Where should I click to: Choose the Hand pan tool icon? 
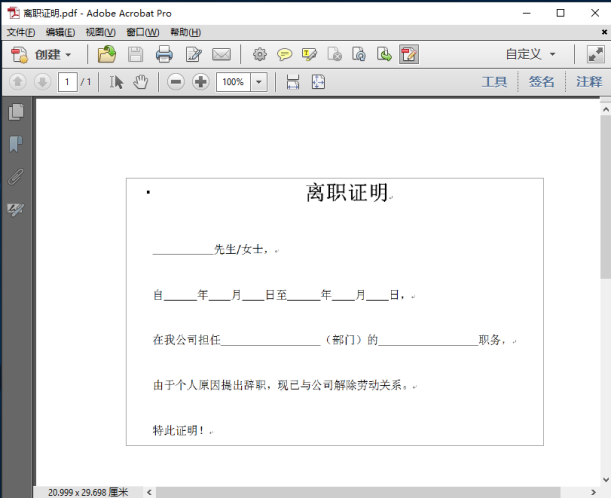(141, 82)
